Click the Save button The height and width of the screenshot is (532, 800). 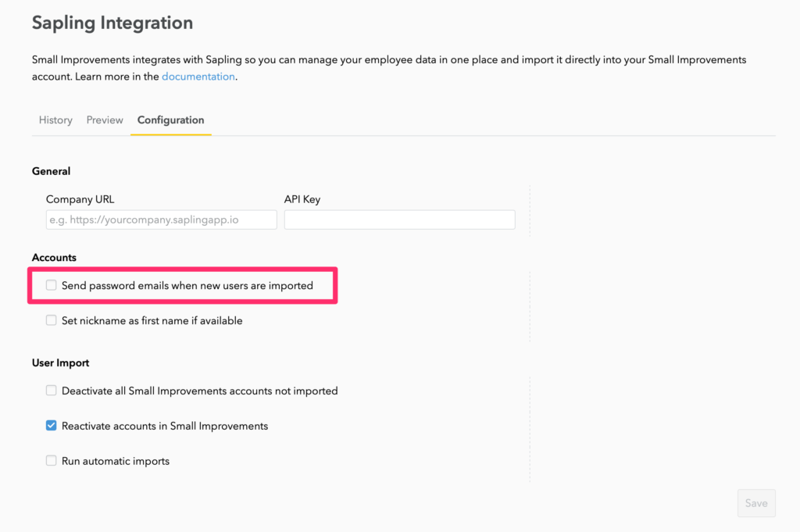[x=756, y=503]
